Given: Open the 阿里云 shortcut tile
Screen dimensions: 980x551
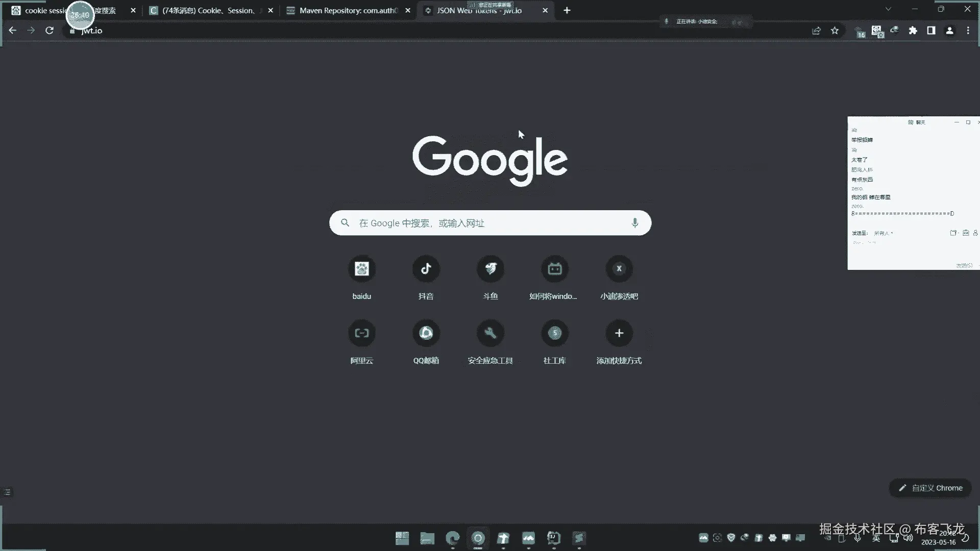Looking at the screenshot, I should 361,333.
